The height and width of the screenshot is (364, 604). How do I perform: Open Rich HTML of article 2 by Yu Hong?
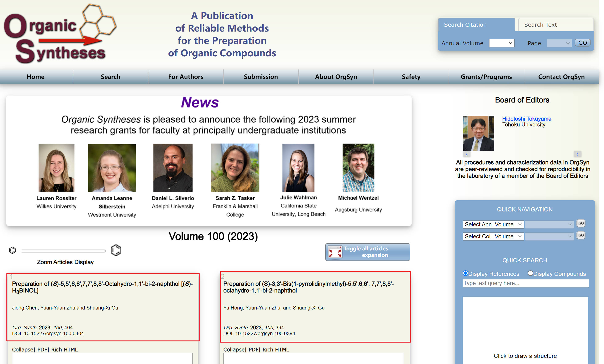tap(276, 349)
